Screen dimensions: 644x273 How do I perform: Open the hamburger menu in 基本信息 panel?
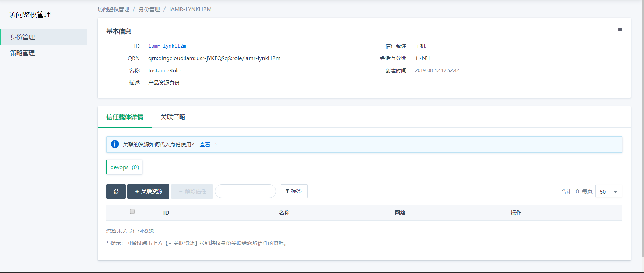tap(620, 30)
